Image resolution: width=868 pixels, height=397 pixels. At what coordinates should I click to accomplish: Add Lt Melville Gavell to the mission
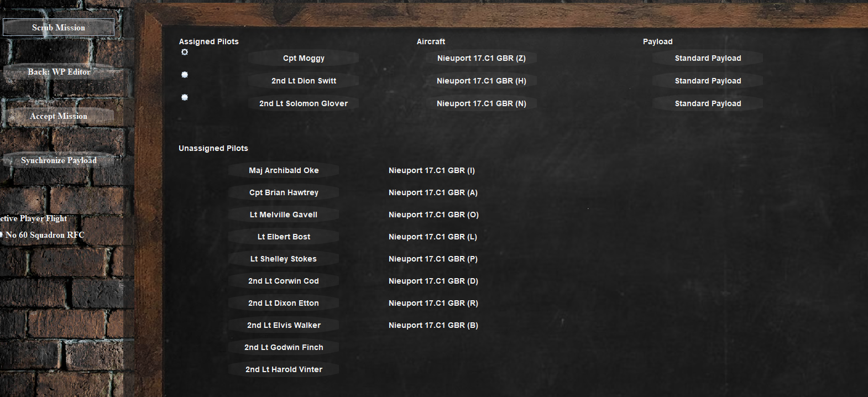pyautogui.click(x=284, y=215)
